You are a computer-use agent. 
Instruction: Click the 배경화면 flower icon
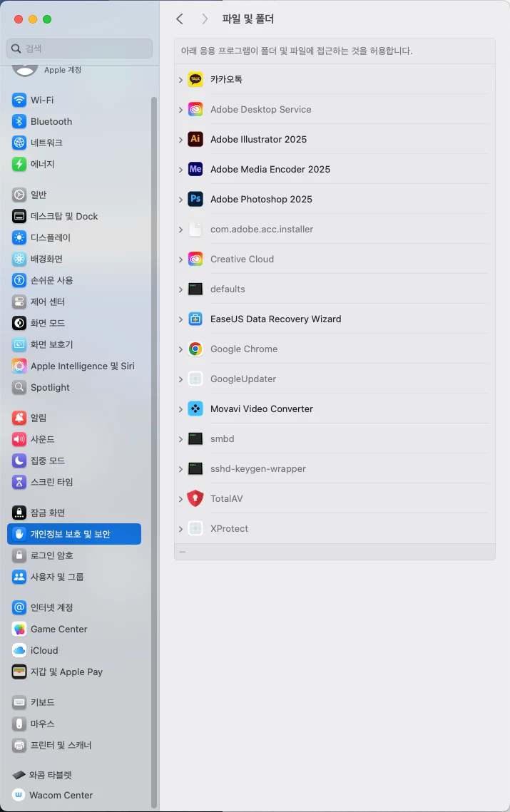point(19,258)
